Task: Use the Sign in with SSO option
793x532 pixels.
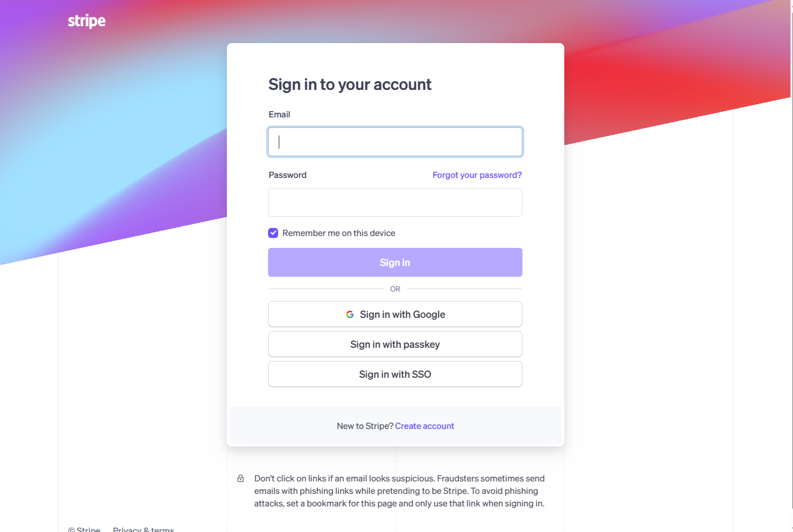Action: pyautogui.click(x=395, y=374)
